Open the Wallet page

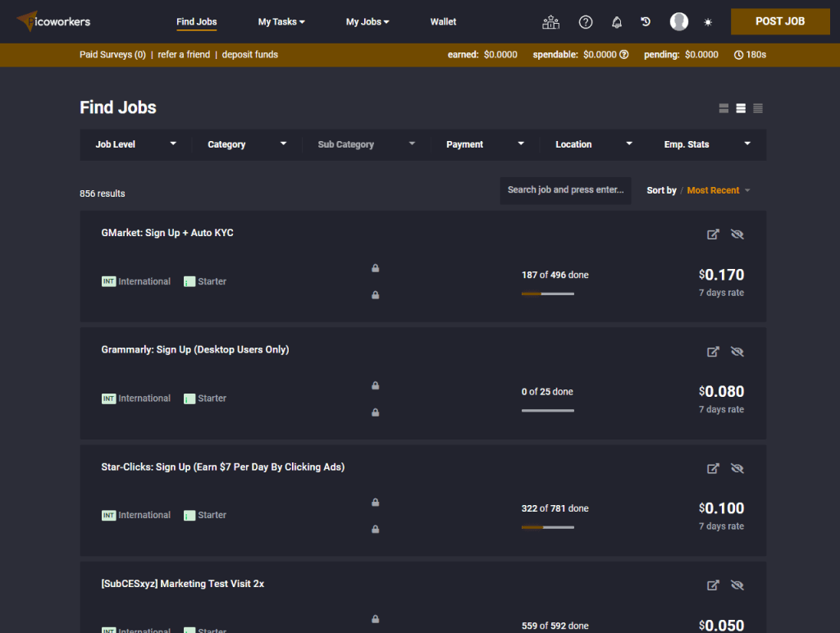tap(443, 22)
